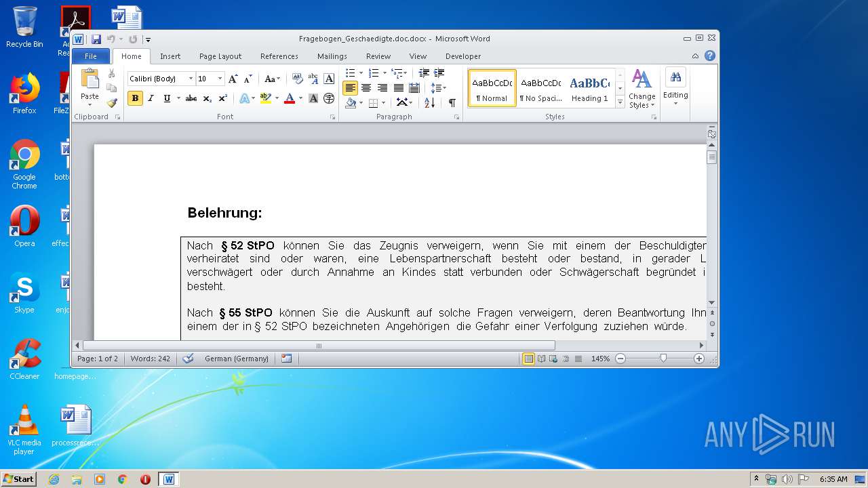Click Enclose Characters circle icon

click(329, 98)
